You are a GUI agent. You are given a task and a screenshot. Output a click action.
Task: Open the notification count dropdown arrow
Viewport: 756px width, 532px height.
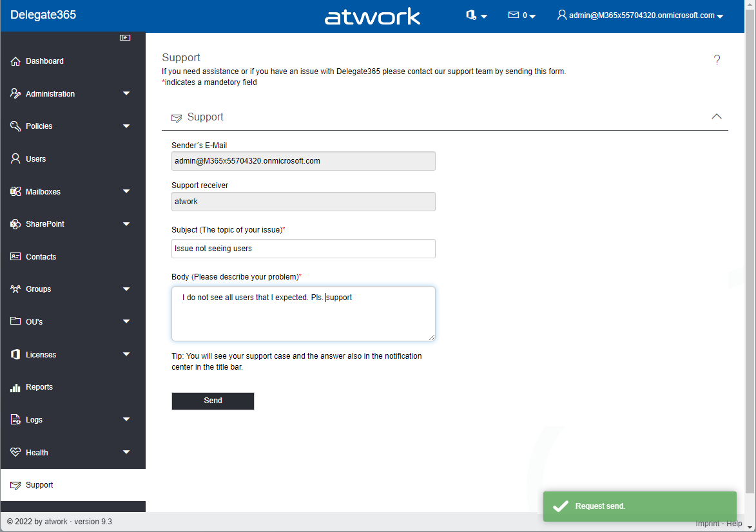[533, 16]
